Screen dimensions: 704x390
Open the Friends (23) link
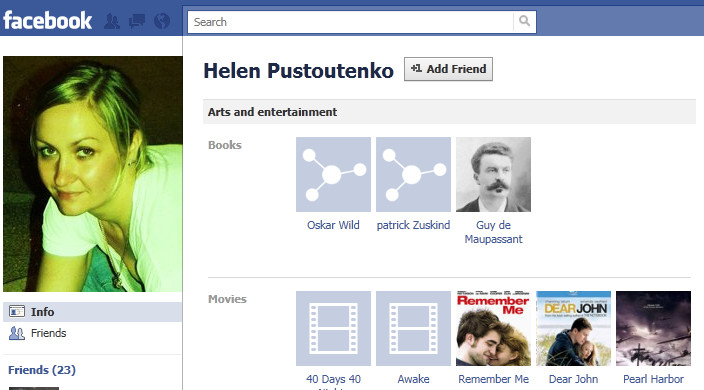coord(42,370)
